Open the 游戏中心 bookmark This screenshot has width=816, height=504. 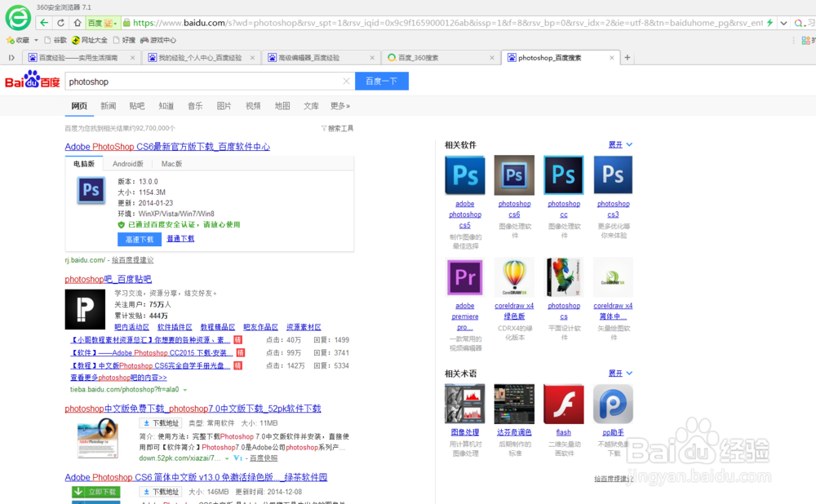pos(158,40)
